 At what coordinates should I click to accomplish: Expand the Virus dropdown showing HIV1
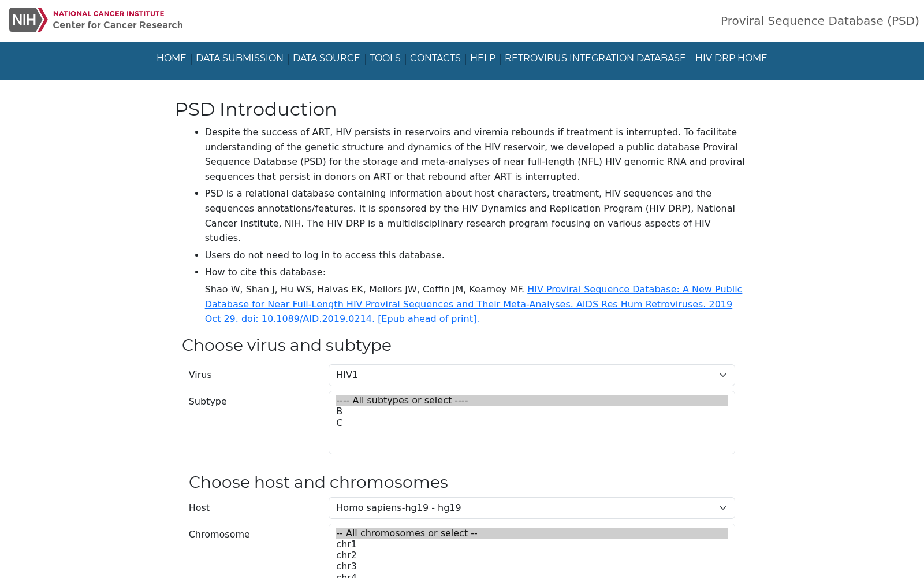(532, 375)
